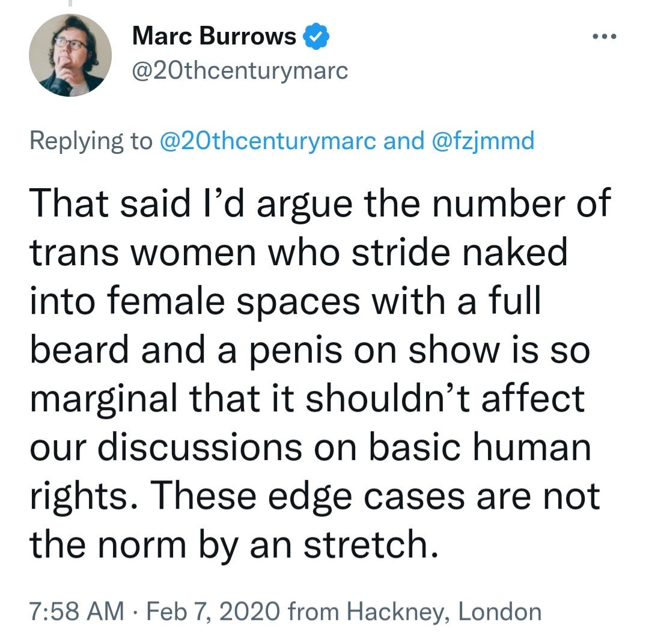Viewport: 649px width, 644px height.
Task: Click the verified badge next to Marc Burrows
Action: [317, 36]
